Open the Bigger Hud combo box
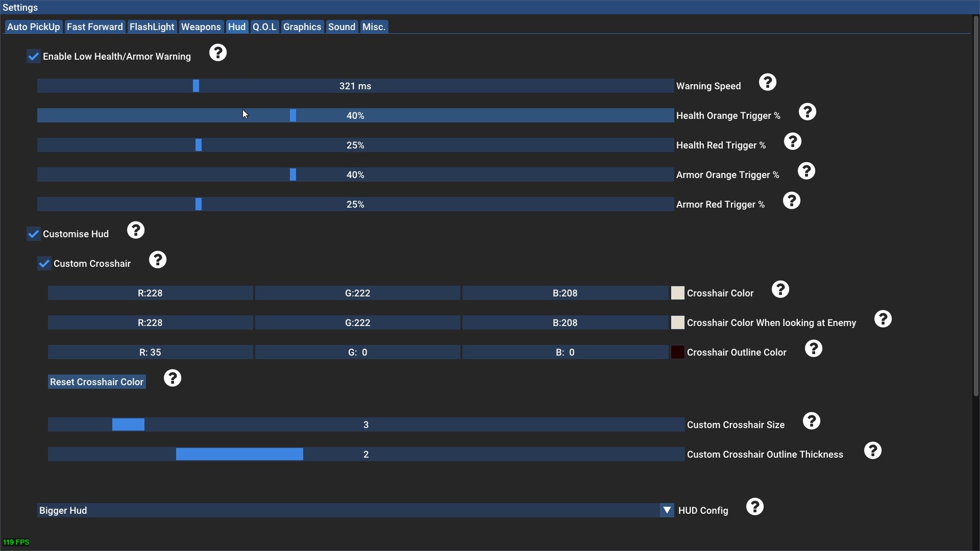This screenshot has width=980, height=551. coord(347,510)
